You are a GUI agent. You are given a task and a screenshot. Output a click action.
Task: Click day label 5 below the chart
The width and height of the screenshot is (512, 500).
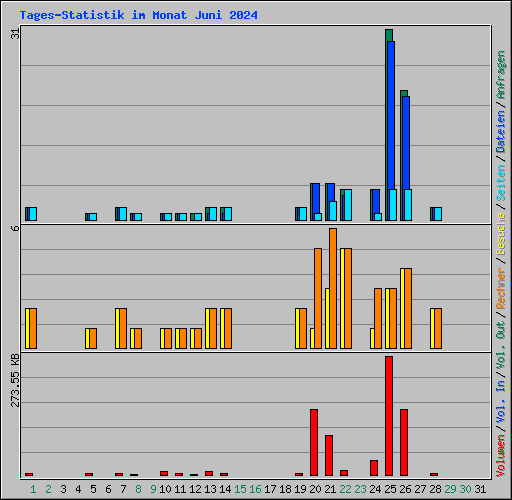(x=93, y=489)
